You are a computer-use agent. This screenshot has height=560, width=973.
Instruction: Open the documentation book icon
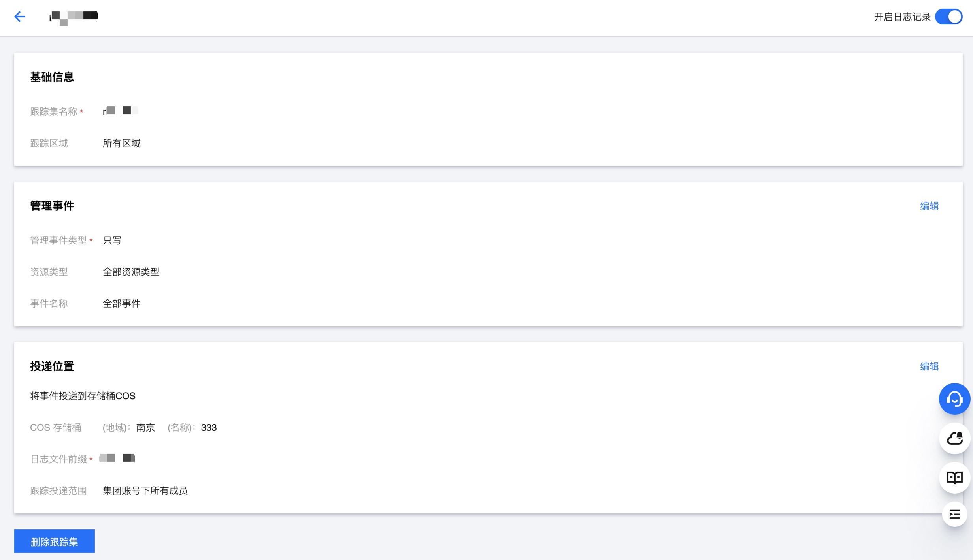tap(954, 478)
